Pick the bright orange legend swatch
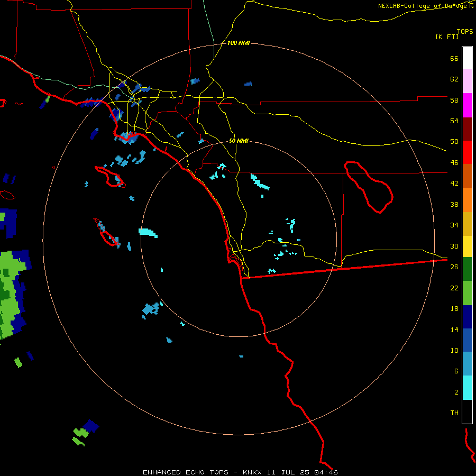 [x=467, y=200]
